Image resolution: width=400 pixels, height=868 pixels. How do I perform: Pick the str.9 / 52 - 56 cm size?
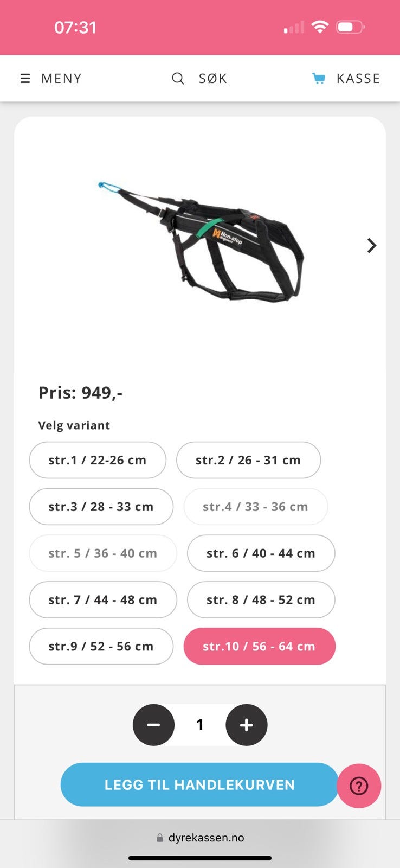[x=101, y=647]
